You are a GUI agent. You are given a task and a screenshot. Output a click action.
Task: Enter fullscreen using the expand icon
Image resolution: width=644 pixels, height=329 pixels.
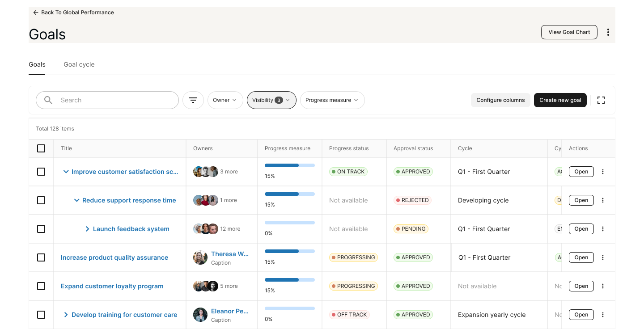click(601, 100)
